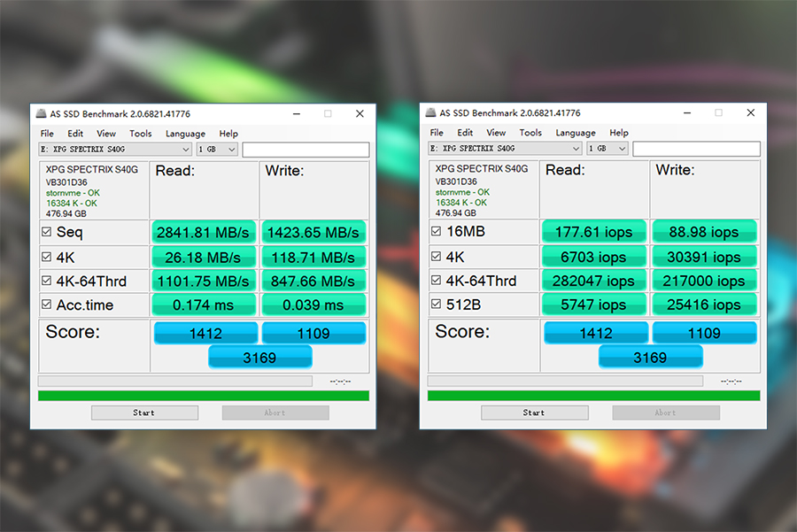The width and height of the screenshot is (797, 532).
Task: Click the stornvme - OK text in left window
Action: (73, 193)
